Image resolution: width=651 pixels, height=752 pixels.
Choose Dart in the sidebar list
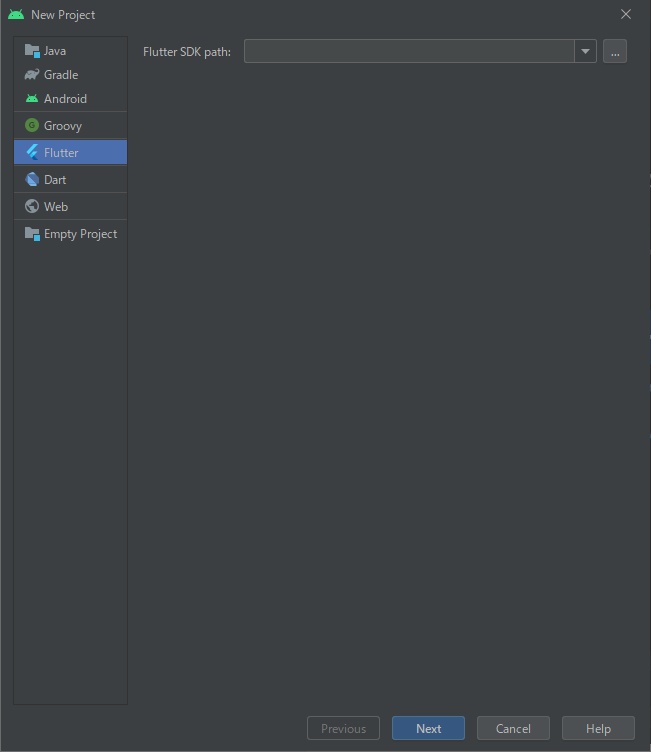pyautogui.click(x=71, y=180)
